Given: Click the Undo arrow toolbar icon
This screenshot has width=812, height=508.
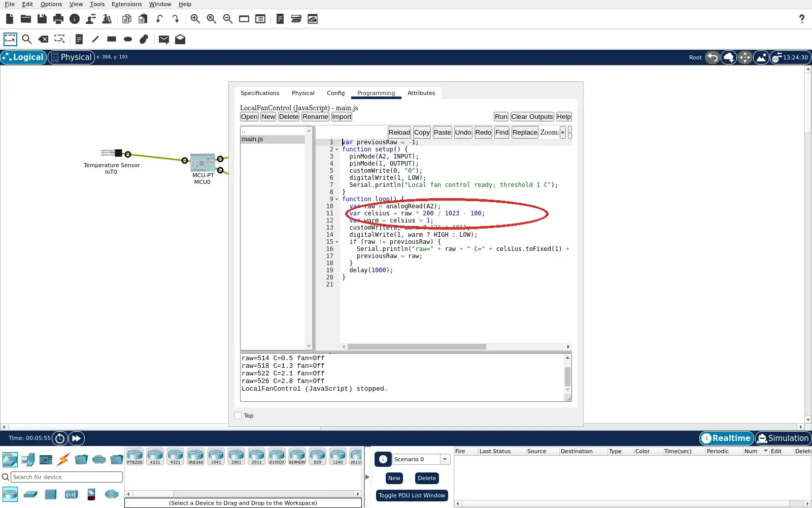Looking at the screenshot, I should tap(159, 19).
